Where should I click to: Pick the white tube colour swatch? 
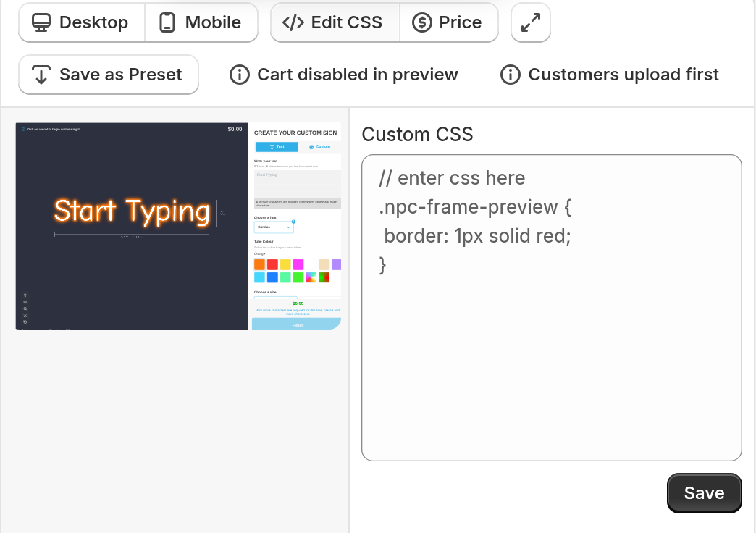(311, 264)
